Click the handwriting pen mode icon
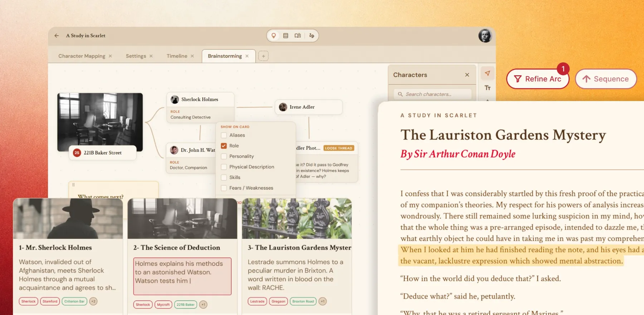This screenshot has width=644, height=315. click(312, 36)
